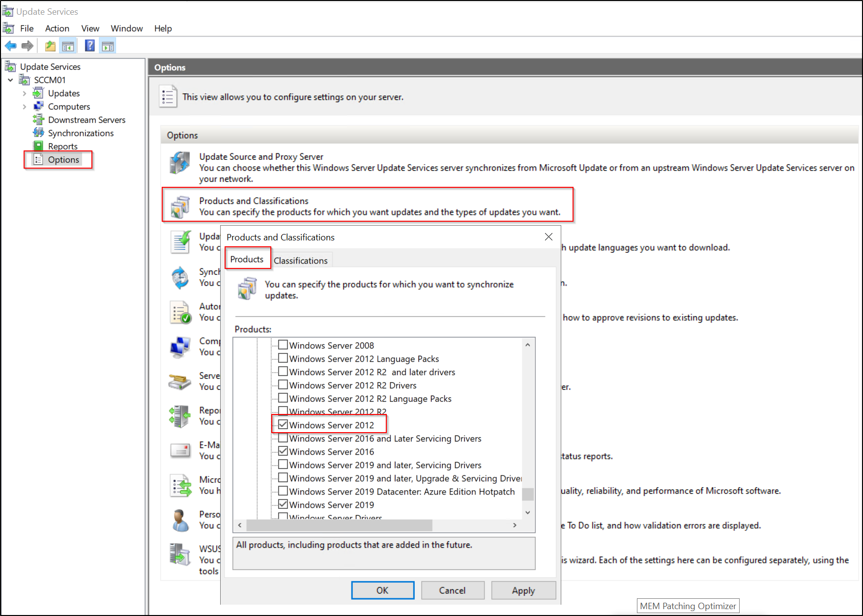Image resolution: width=863 pixels, height=616 pixels.
Task: Expand the Updates tree node
Action: [24, 93]
